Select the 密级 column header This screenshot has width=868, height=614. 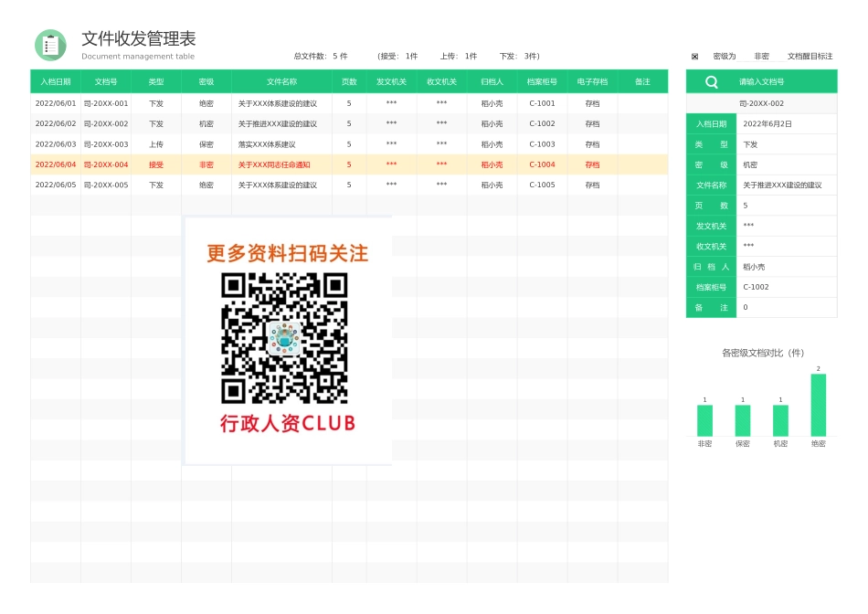coord(206,81)
